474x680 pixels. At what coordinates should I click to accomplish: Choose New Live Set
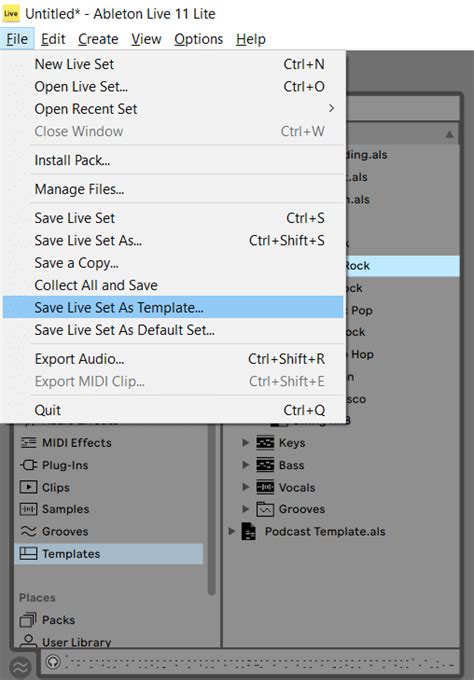click(173, 64)
